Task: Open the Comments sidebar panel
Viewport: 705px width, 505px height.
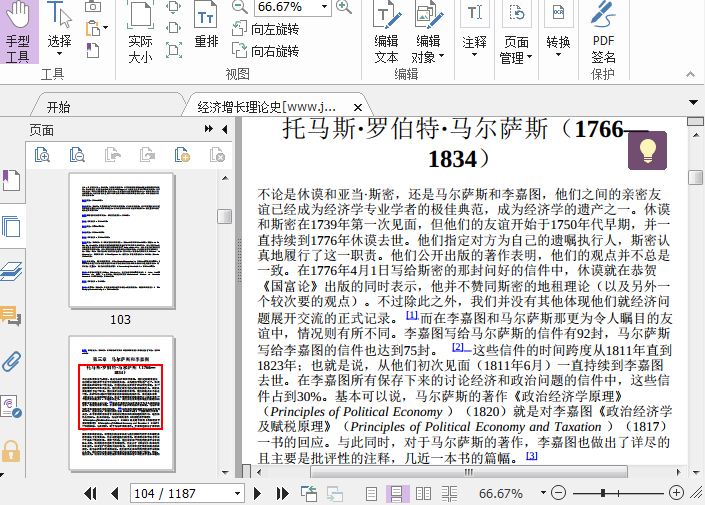Action: coord(11,316)
